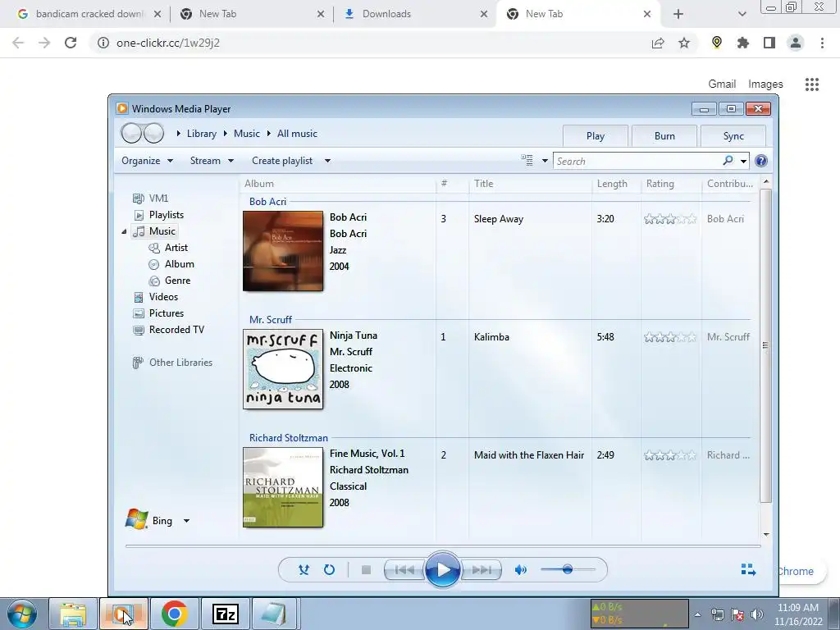This screenshot has width=840, height=630.
Task: Select Bob Acri album art thumbnail
Action: tap(283, 251)
